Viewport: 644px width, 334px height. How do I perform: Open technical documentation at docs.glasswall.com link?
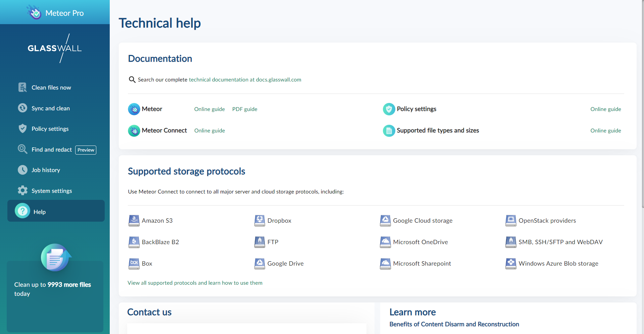[245, 79]
